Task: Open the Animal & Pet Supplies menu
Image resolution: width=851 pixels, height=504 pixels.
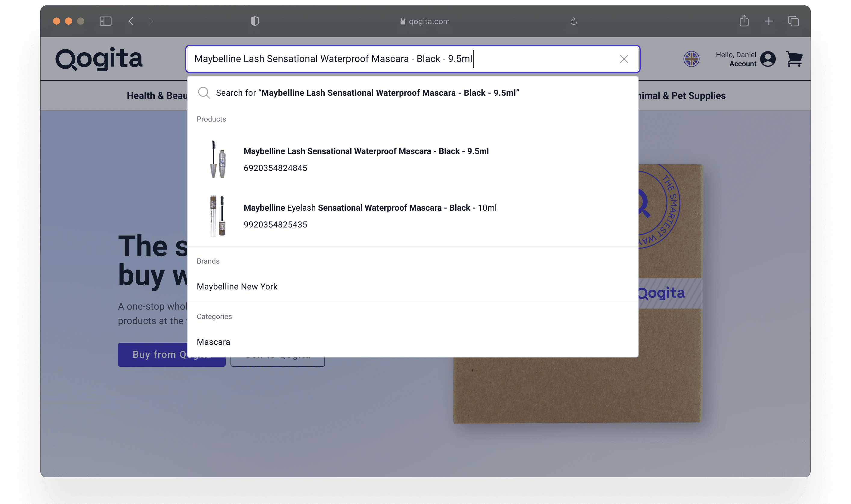Action: click(x=682, y=96)
